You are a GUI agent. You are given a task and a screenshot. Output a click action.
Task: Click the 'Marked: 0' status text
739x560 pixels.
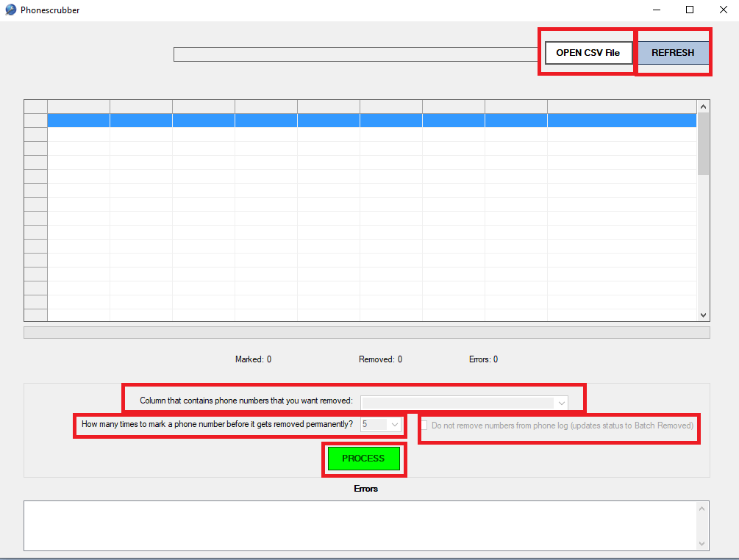(x=253, y=359)
